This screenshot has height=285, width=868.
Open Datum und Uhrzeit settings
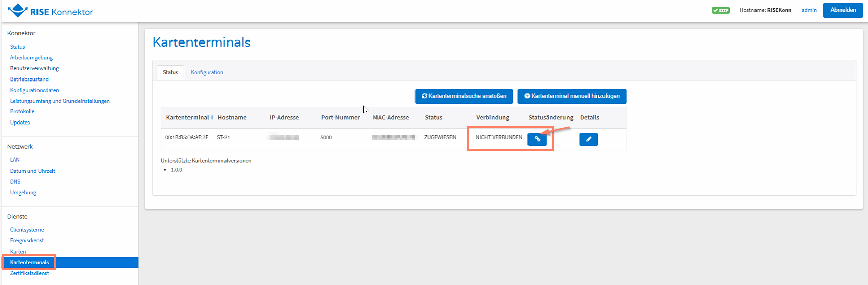point(32,171)
